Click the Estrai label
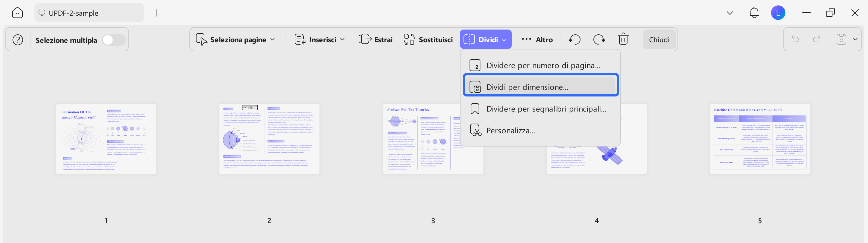The height and width of the screenshot is (243, 868). [383, 39]
